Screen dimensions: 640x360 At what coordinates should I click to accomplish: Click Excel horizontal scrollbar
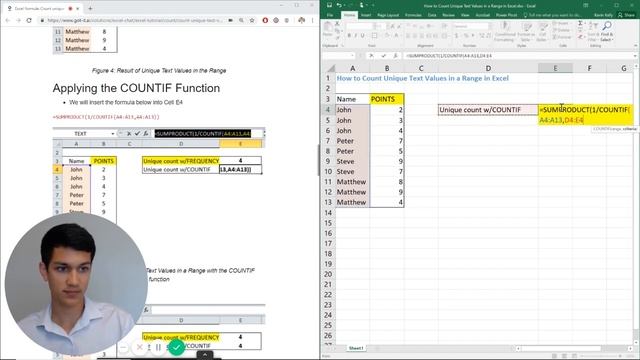(574, 348)
